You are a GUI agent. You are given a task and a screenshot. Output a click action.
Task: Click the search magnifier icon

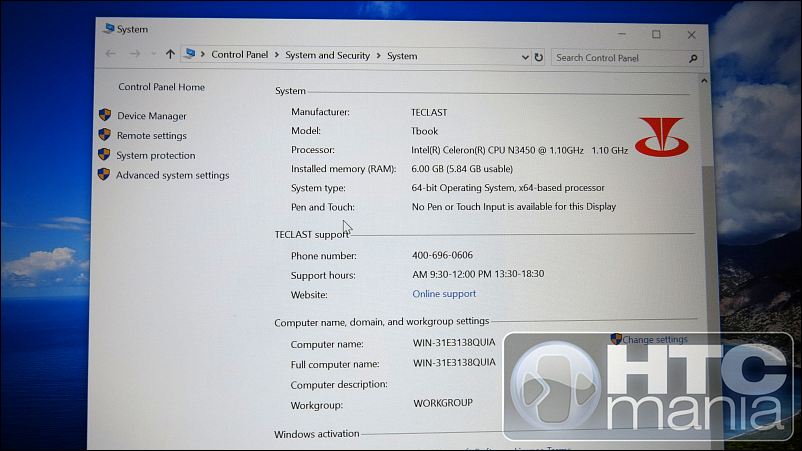click(x=693, y=59)
